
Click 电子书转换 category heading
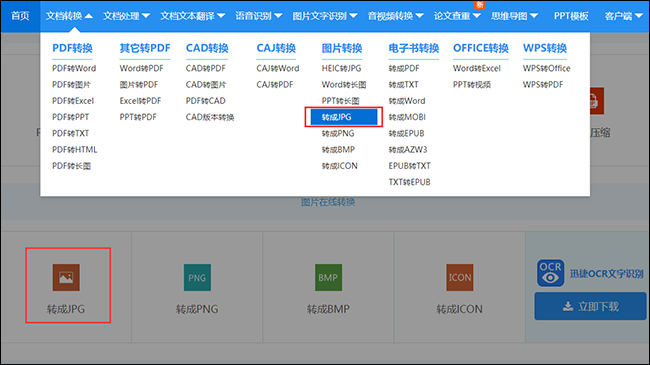pos(414,48)
